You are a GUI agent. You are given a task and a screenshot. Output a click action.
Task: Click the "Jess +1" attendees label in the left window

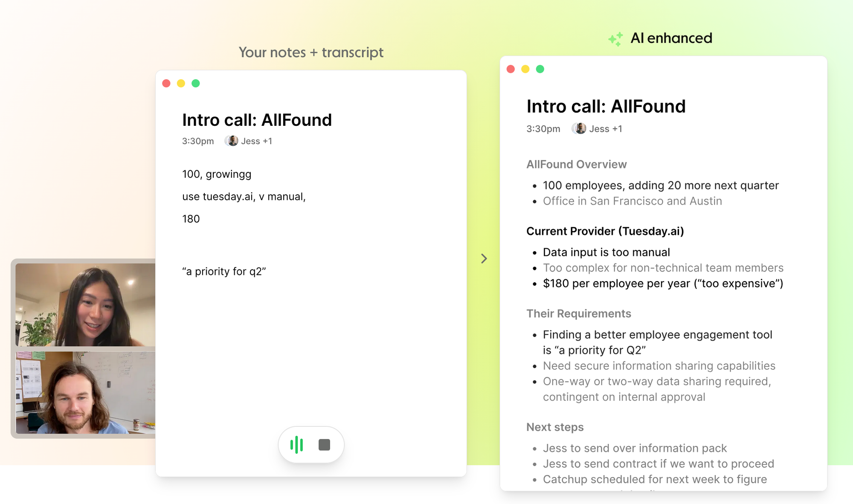click(256, 141)
